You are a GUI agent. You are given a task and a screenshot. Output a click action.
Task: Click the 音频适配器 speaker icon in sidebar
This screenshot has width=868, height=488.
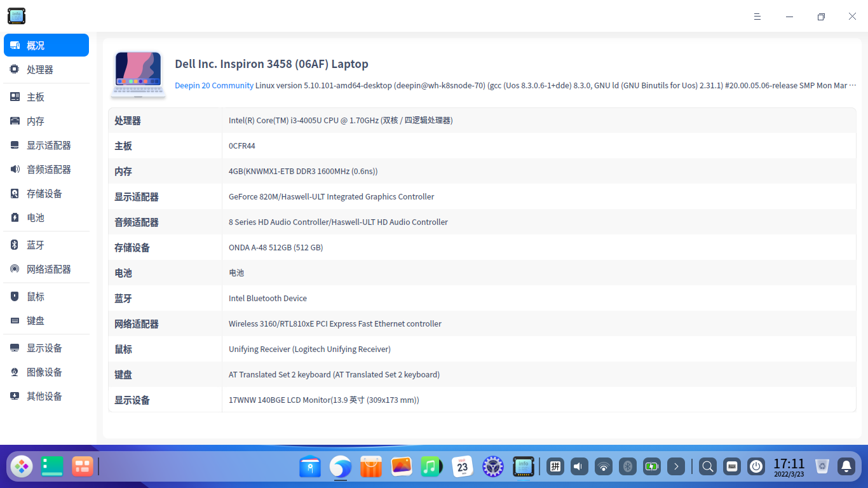click(15, 169)
